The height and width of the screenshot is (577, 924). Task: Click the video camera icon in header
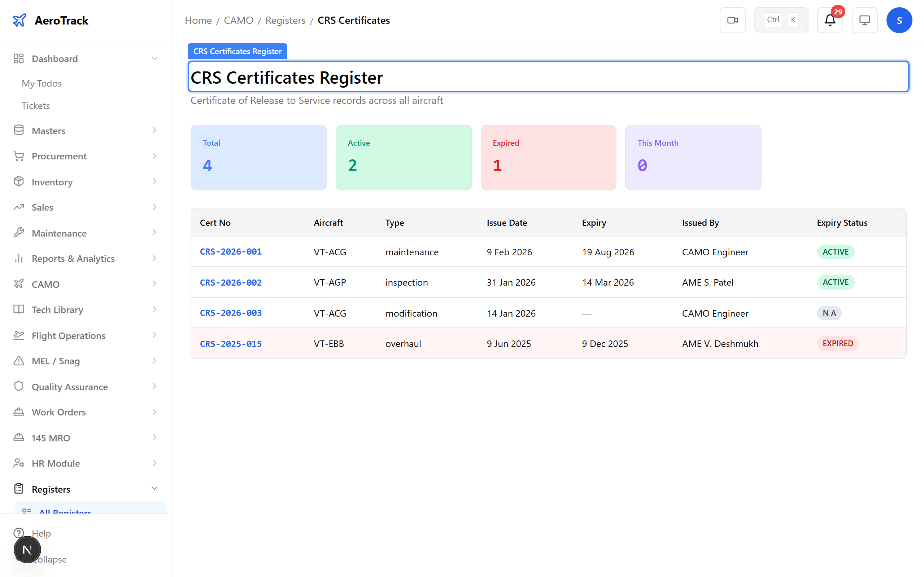tap(732, 20)
